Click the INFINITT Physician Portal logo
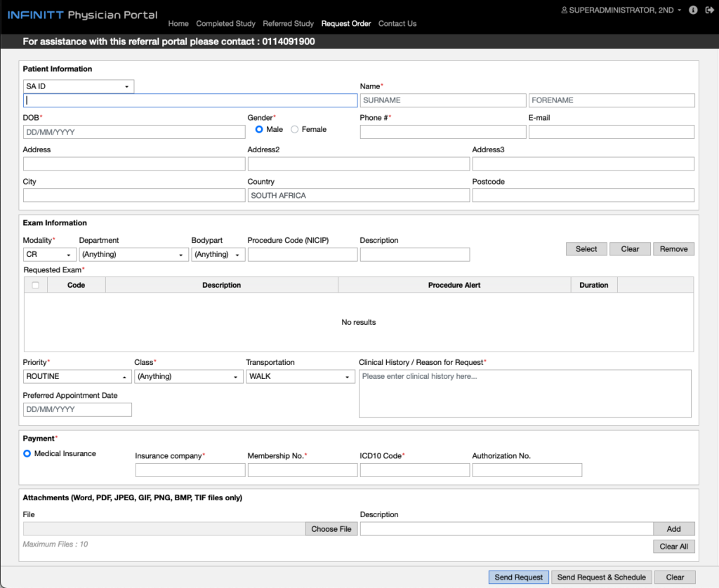 (x=83, y=15)
